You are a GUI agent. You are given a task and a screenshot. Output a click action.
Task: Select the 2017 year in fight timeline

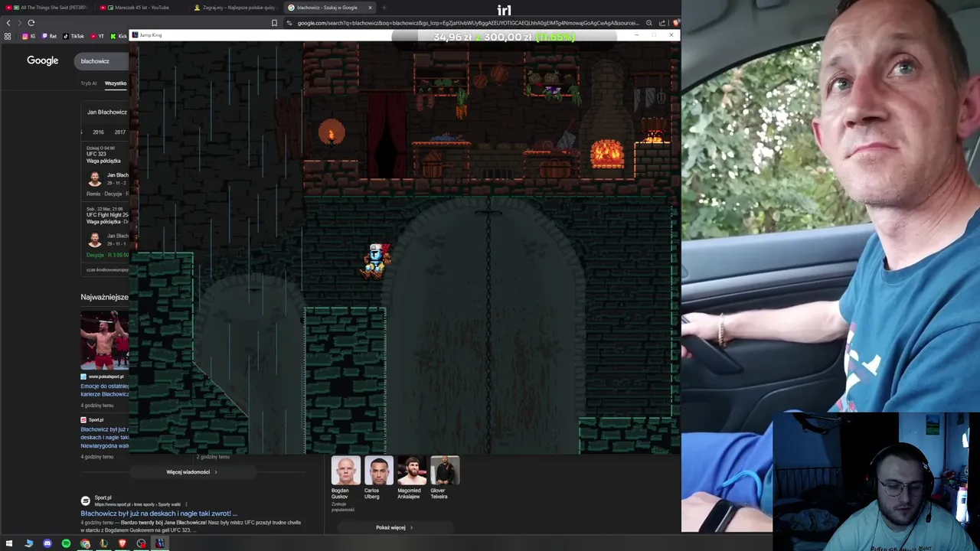click(120, 132)
